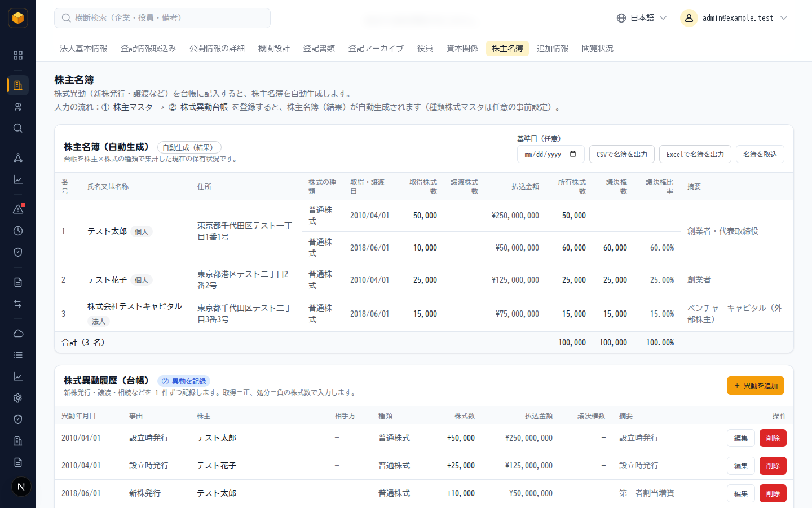Click document icon above the swap arrows icon

click(18, 282)
